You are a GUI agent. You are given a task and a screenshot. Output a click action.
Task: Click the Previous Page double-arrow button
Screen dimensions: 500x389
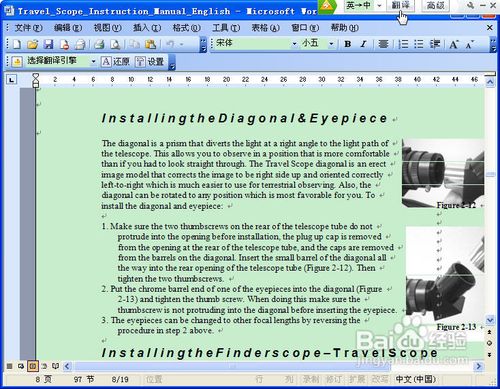coord(490,332)
